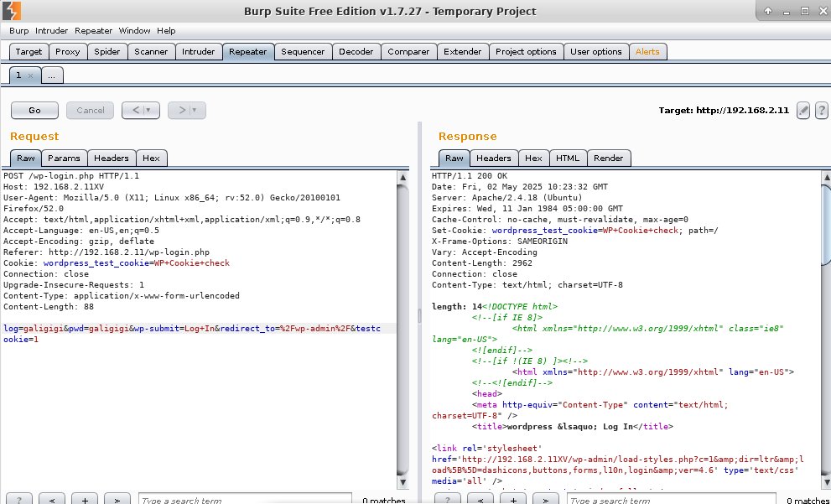
Task: Open history dropdown on back button
Action: pos(148,110)
